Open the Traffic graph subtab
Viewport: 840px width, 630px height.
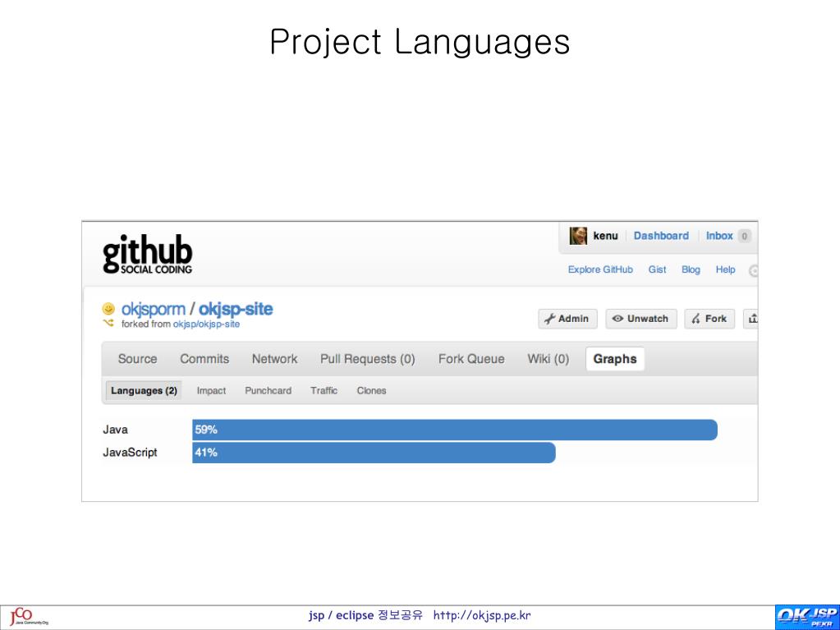pos(324,390)
